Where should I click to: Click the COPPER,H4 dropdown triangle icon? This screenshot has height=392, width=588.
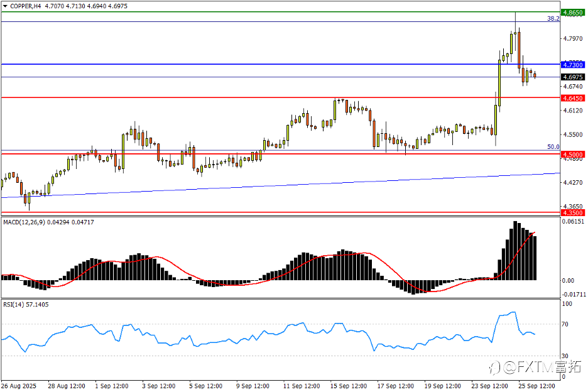pos(5,6)
